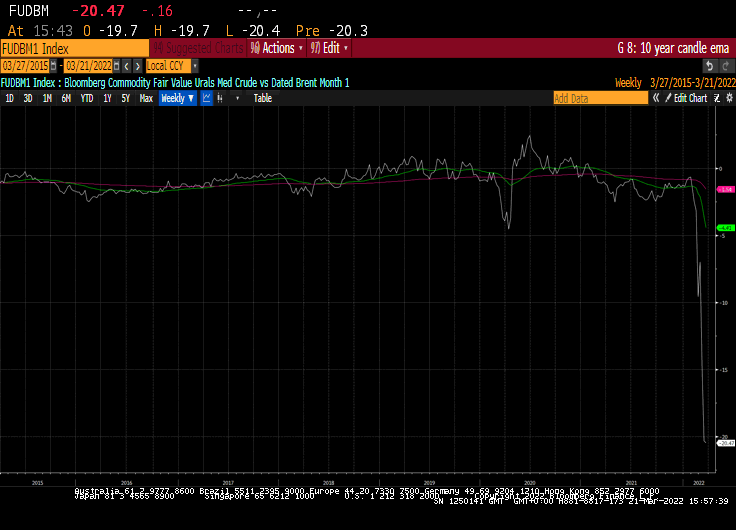
Task: Open the Edit menu
Action: tap(329, 48)
